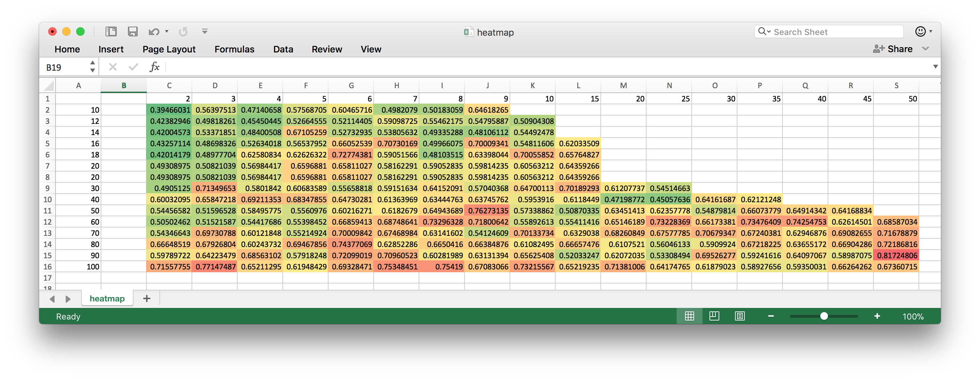980x380 pixels.
Task: Select row 9 header
Action: [x=48, y=189]
